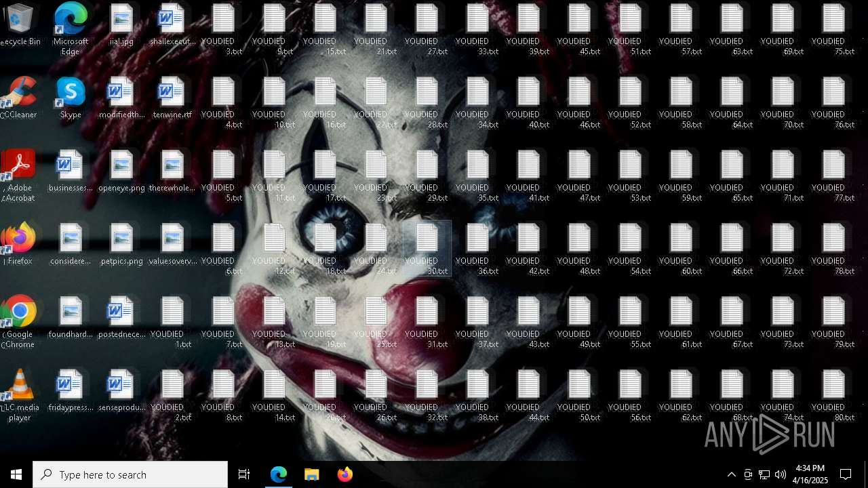Screen dimensions: 868x488
Task: Select the YOUDIED 57.txt file
Action: 681,30
